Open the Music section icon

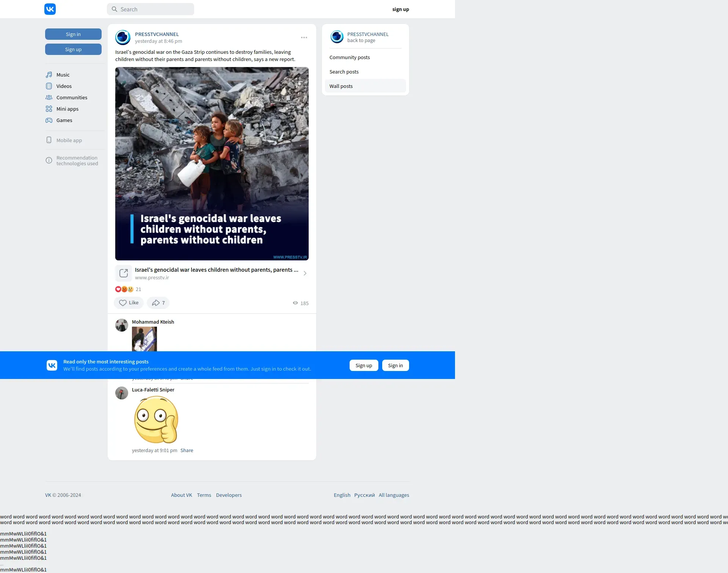point(49,75)
